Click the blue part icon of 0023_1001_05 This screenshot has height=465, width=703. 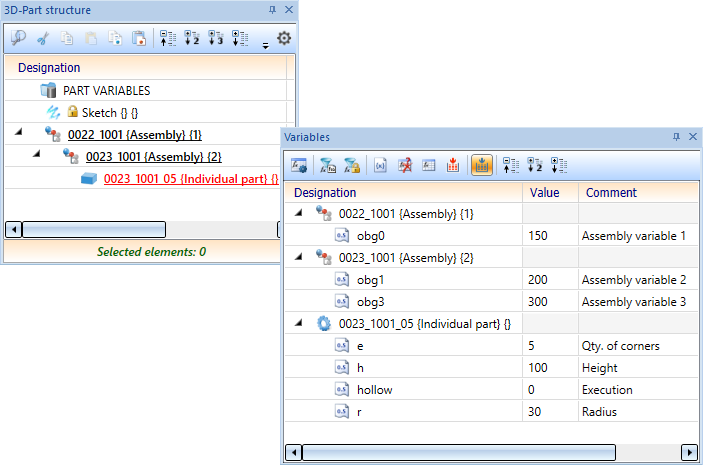89,178
